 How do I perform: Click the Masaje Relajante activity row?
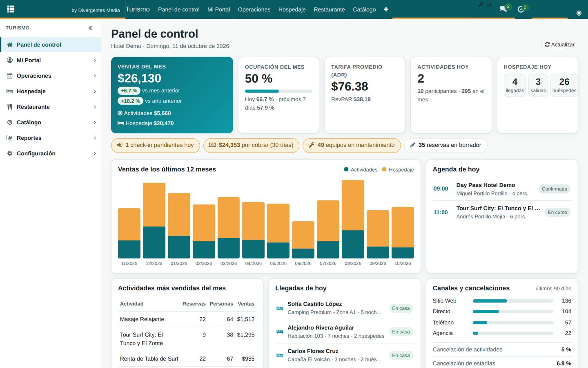pos(187,319)
